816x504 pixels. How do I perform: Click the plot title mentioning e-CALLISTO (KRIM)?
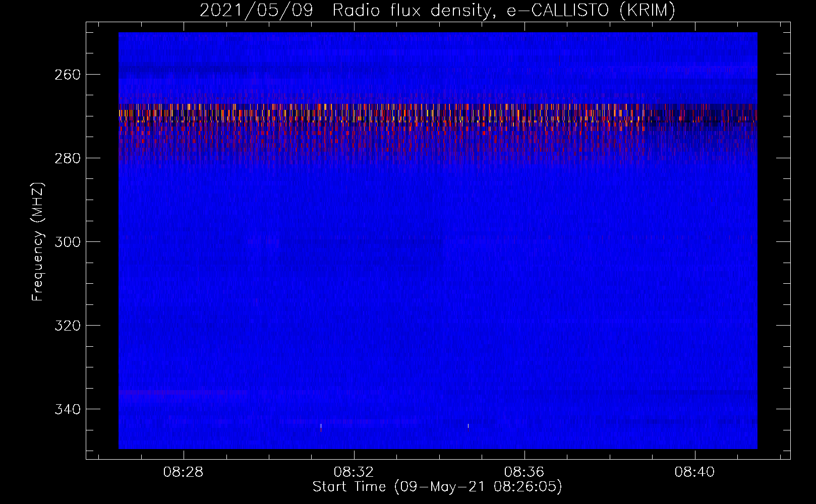point(437,10)
